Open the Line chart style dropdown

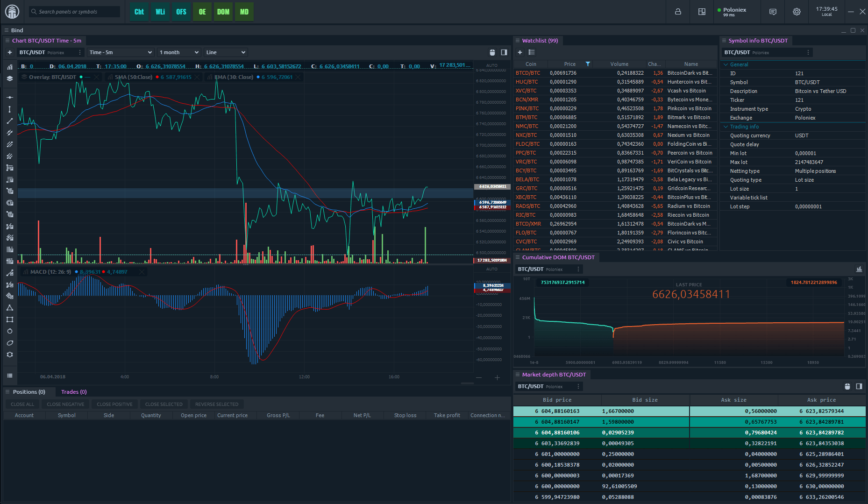coord(225,52)
